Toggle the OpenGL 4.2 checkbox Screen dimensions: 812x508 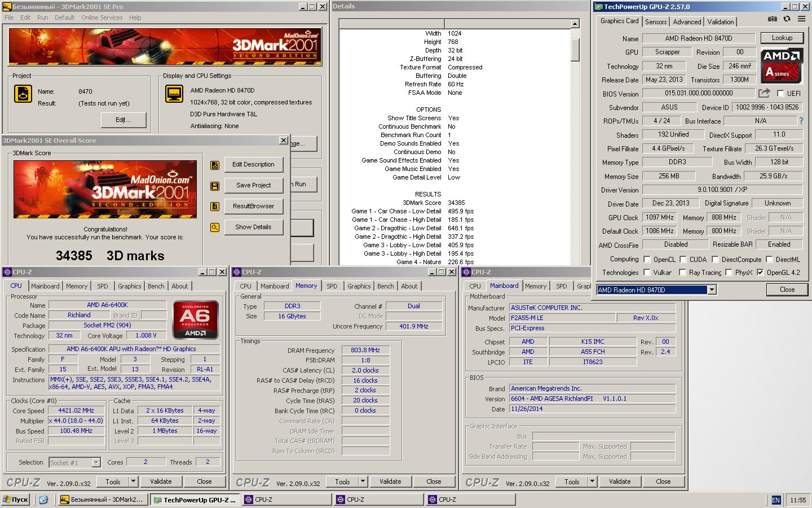coord(760,272)
